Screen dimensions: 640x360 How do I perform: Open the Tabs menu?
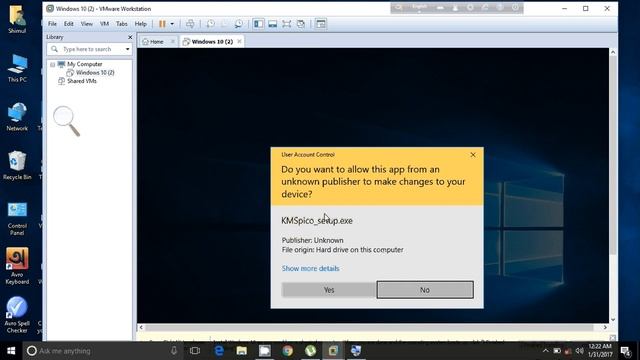pos(122,24)
